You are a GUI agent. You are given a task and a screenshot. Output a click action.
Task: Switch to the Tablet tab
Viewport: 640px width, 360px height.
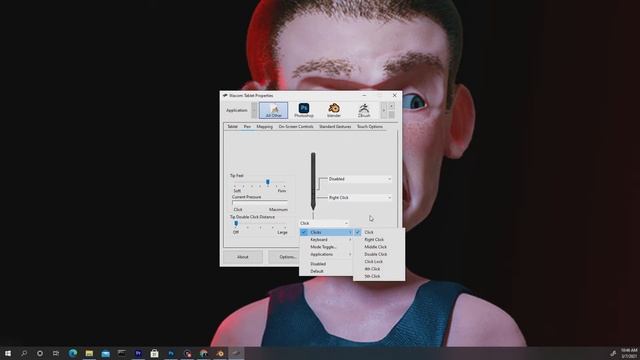(232, 127)
